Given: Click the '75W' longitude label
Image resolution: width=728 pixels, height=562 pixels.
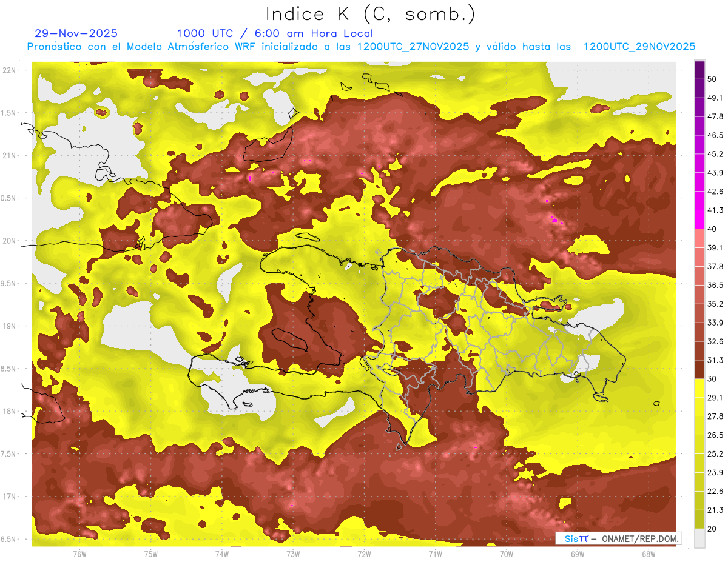Looking at the screenshot, I should click(x=151, y=554).
